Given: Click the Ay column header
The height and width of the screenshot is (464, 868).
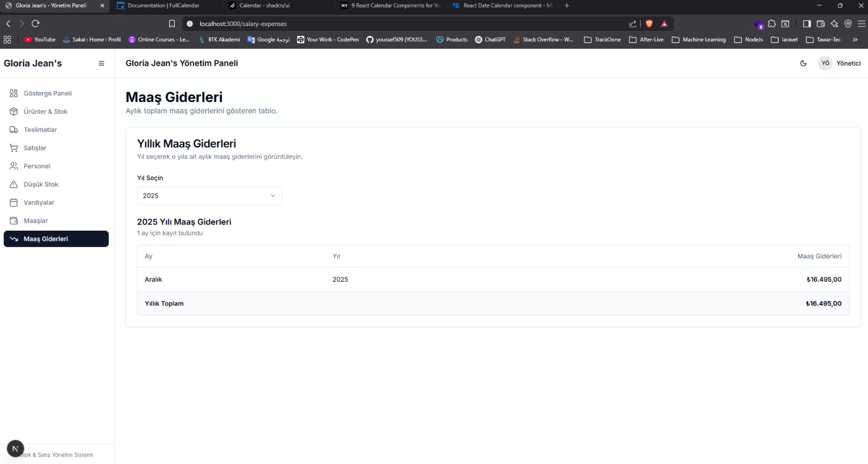Looking at the screenshot, I should coord(149,256).
